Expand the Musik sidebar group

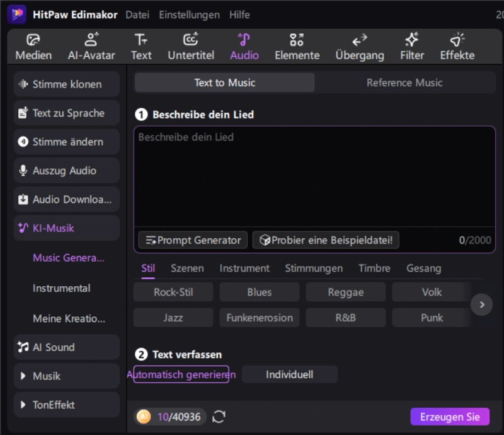(67, 376)
